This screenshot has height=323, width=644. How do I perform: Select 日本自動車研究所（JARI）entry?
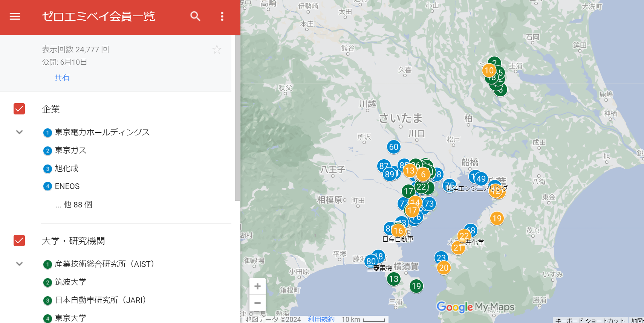[101, 300]
